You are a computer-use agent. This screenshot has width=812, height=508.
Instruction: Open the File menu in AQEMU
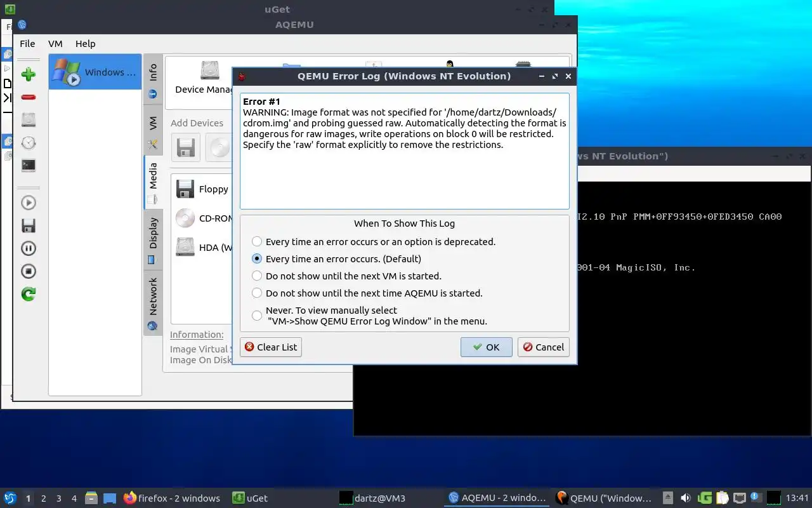[x=27, y=44]
